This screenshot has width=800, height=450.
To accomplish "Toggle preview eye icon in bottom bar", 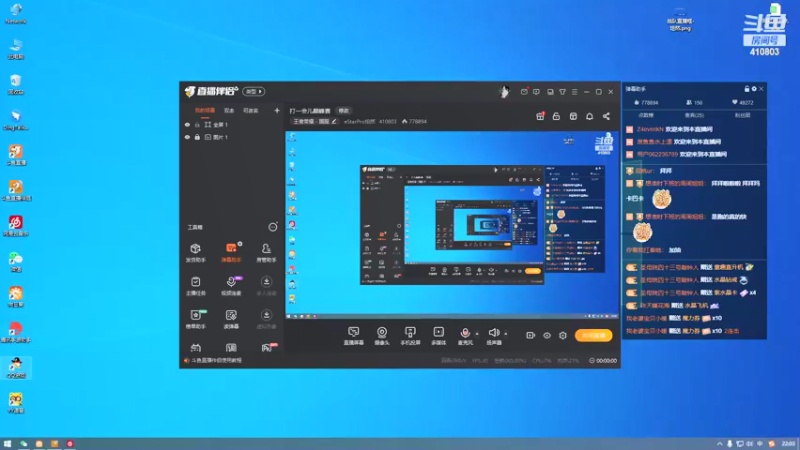I will [547, 335].
